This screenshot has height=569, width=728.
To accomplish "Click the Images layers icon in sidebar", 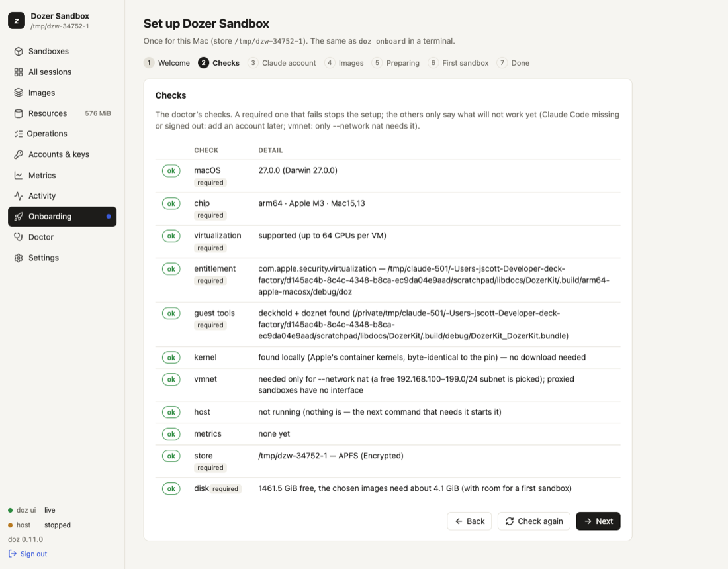I will (x=19, y=93).
